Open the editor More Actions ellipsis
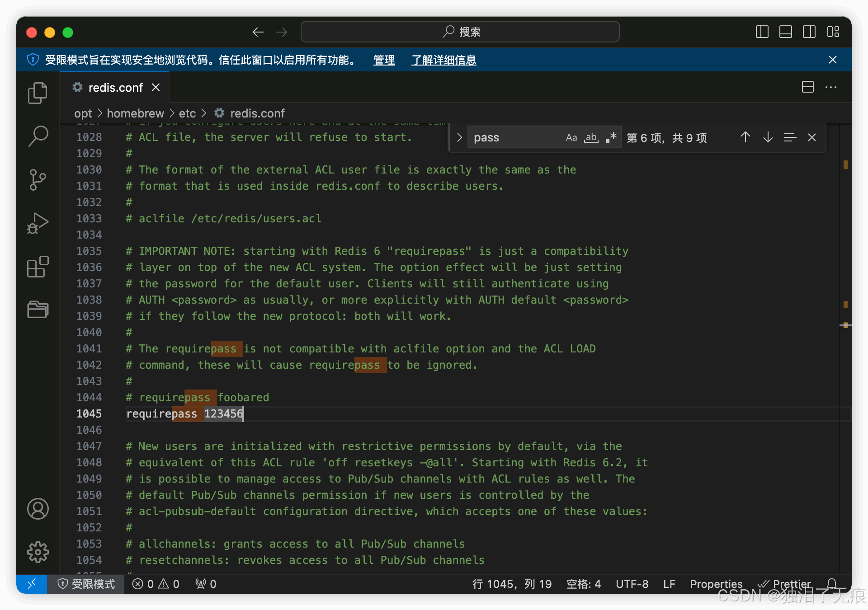Image resolution: width=868 pixels, height=610 pixels. click(x=831, y=87)
